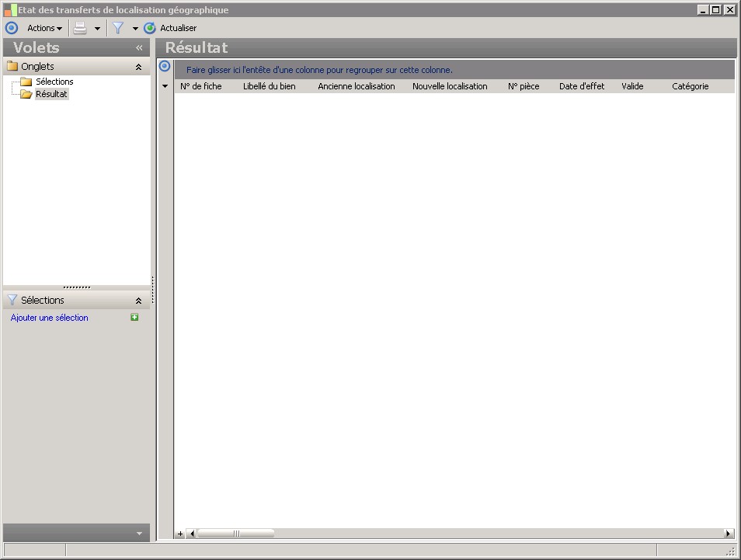Image resolution: width=741 pixels, height=560 pixels.
Task: Sort by N° de fiche column
Action: (201, 86)
